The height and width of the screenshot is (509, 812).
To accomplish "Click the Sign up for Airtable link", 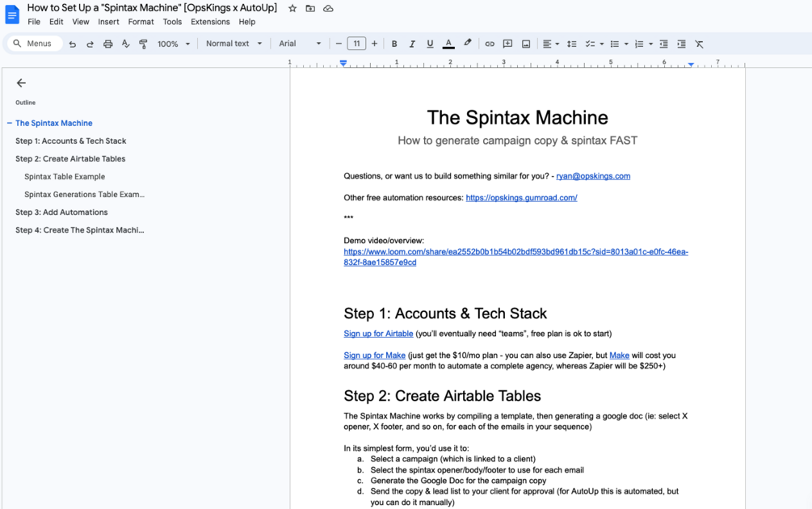I will tap(379, 334).
